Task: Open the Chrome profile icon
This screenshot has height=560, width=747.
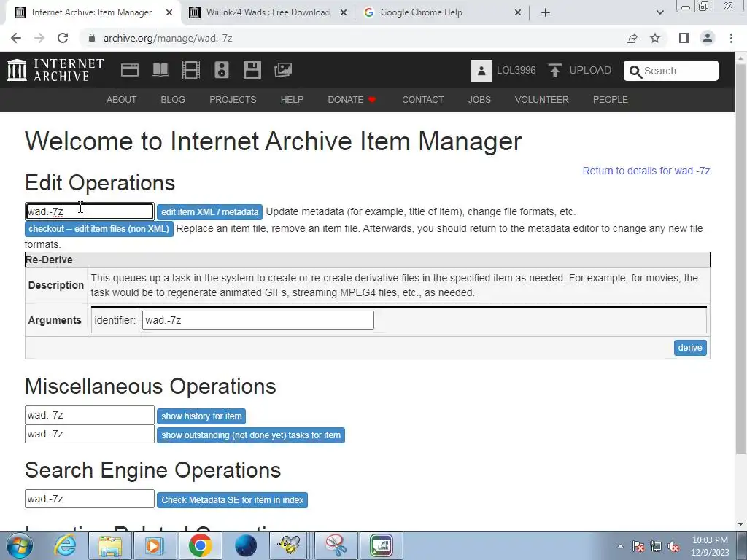Action: (x=708, y=38)
